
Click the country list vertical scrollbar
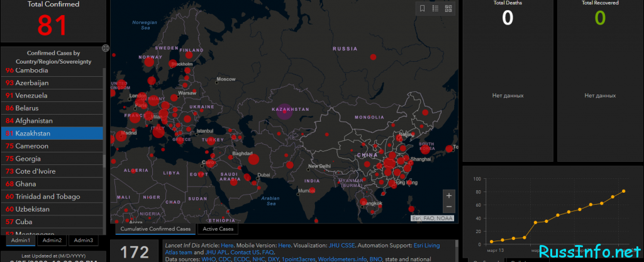coord(104,161)
